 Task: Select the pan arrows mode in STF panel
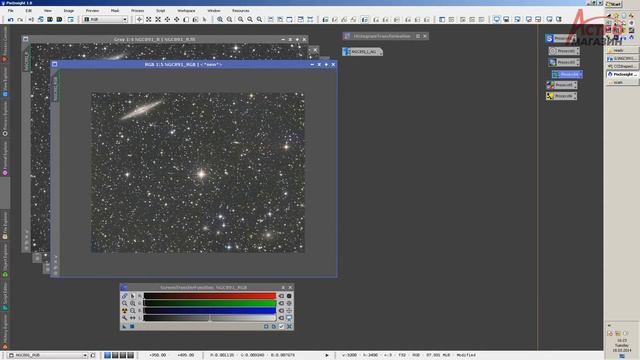tap(133, 318)
